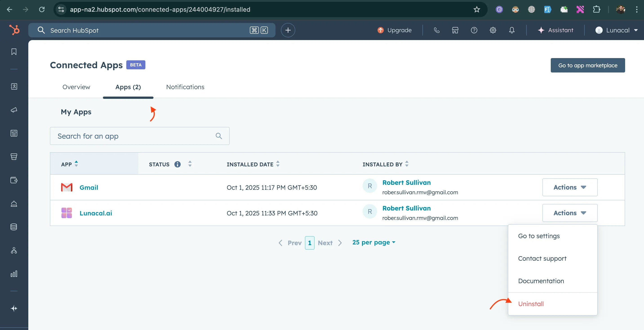Click the calling phone icon
This screenshot has height=330, width=644.
click(437, 30)
